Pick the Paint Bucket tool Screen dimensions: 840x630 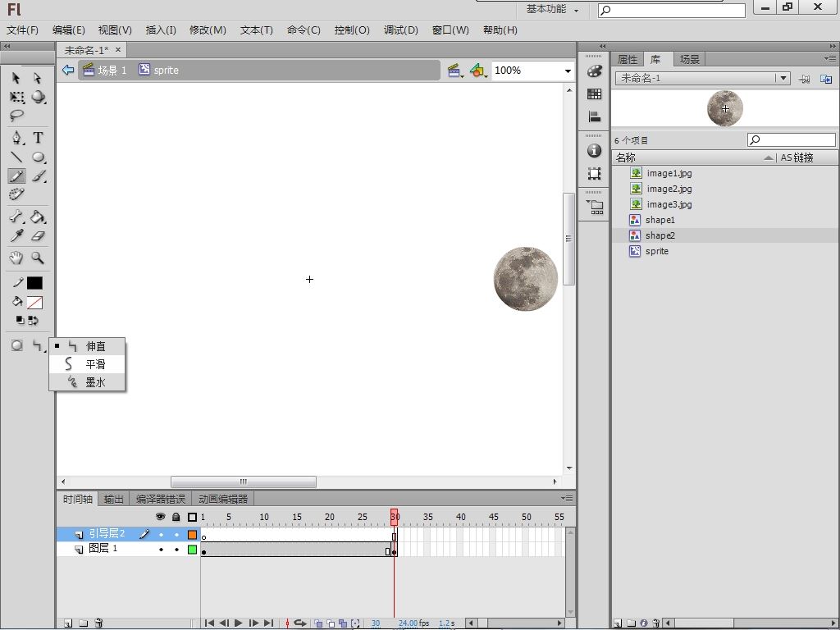coord(38,217)
